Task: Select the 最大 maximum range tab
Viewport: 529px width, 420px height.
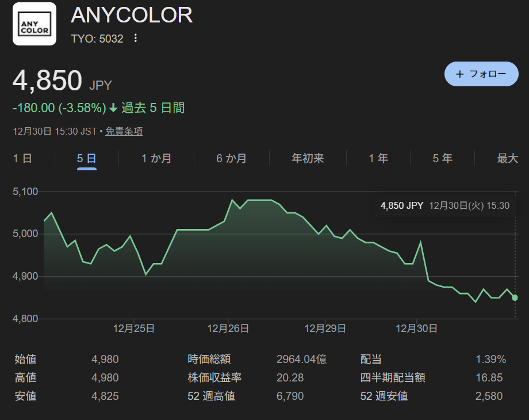Action: point(507,158)
